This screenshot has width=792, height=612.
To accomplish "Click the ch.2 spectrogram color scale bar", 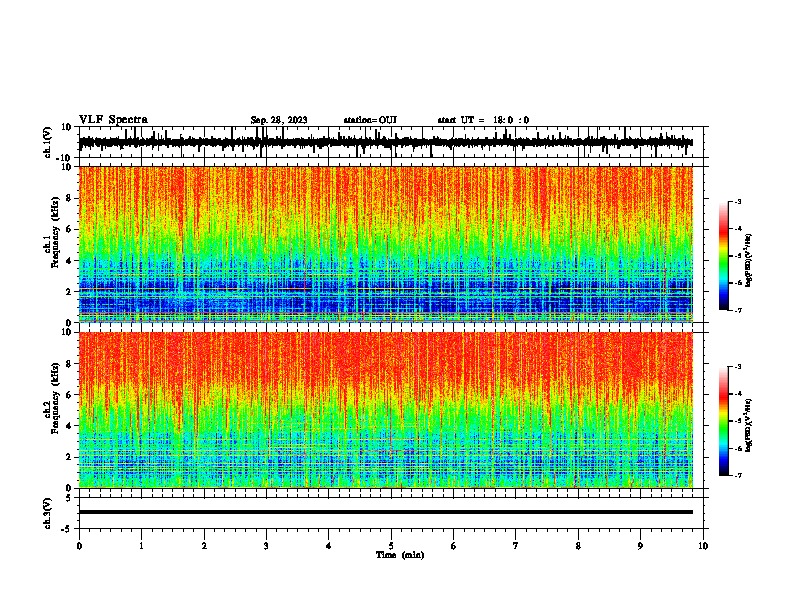I will pyautogui.click(x=723, y=421).
